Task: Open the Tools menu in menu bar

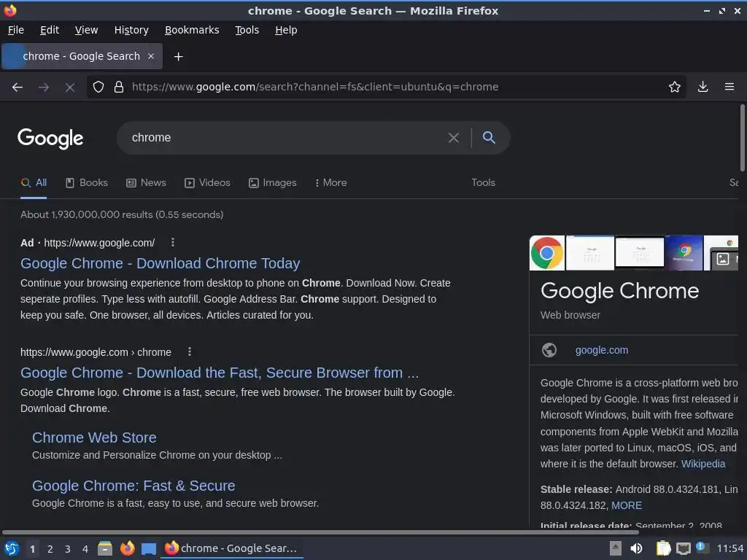Action: (x=247, y=30)
